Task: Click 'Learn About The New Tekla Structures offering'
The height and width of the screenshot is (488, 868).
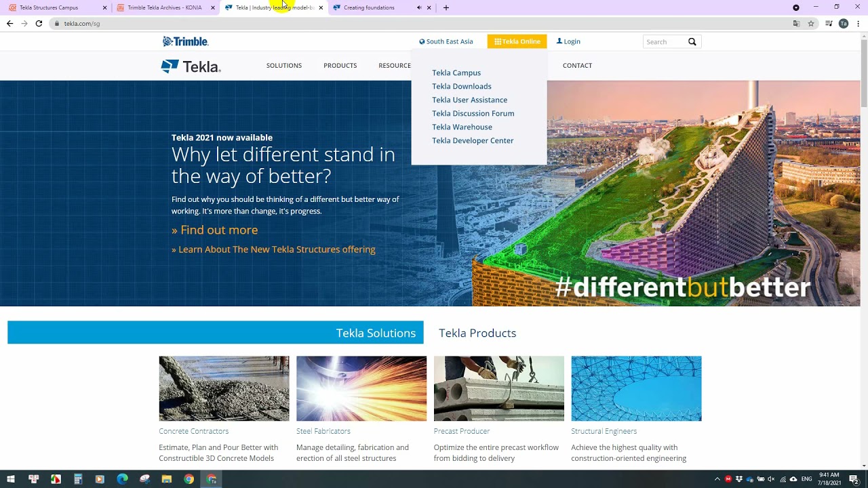Action: [273, 249]
